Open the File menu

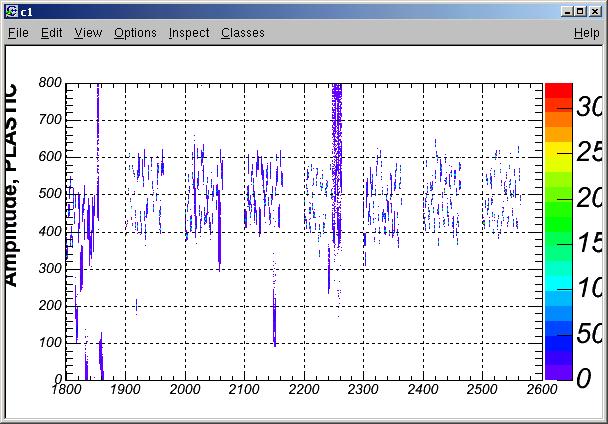coord(18,33)
